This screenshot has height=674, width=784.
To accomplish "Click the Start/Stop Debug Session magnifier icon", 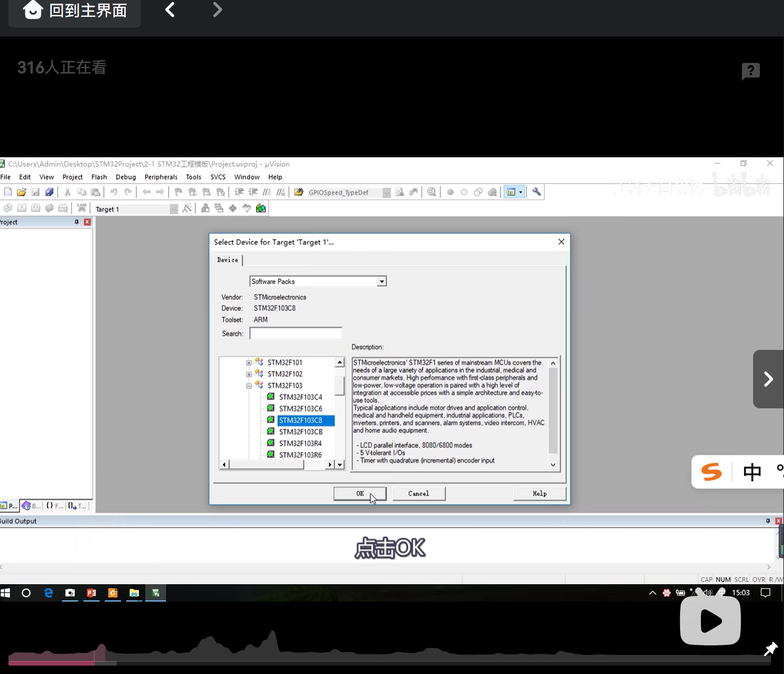I will click(x=431, y=192).
